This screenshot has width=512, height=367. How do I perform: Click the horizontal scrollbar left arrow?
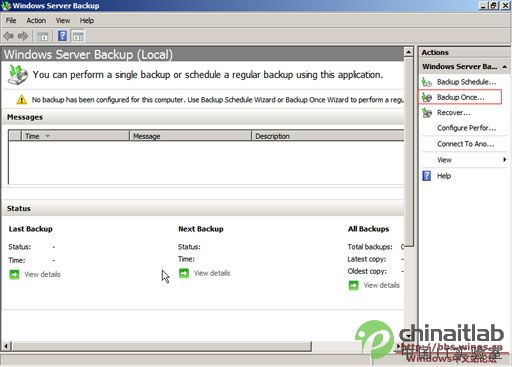click(6, 346)
